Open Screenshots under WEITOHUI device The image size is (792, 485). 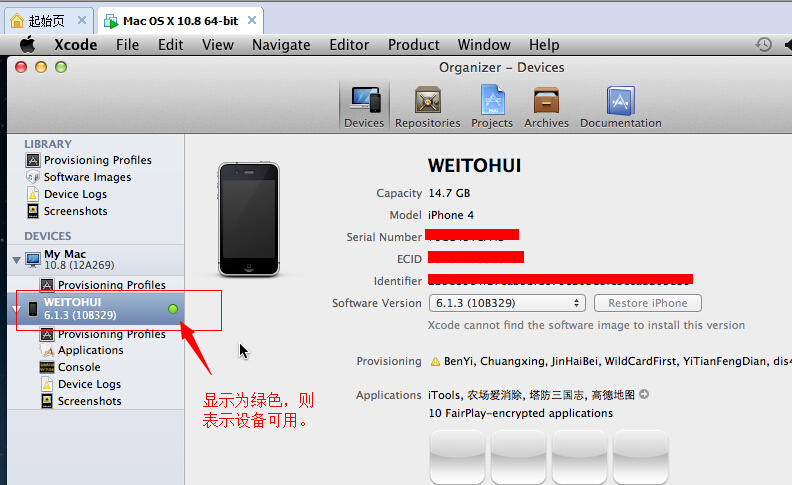click(81, 401)
